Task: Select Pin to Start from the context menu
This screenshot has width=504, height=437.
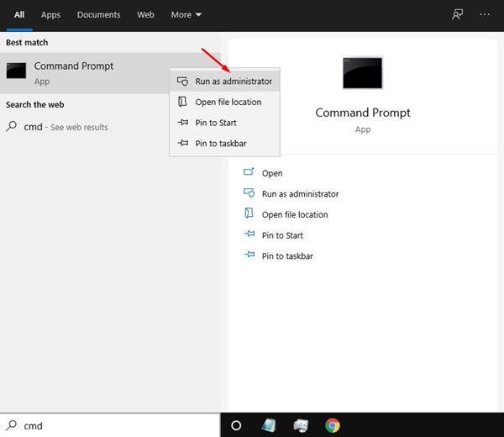Action: 216,123
